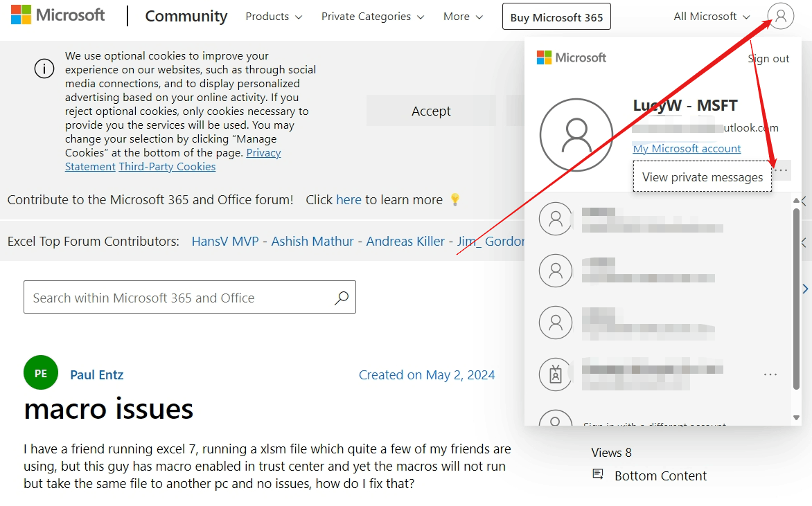Screen dimensions: 812x506
Task: Expand the More dropdown menu
Action: [x=463, y=17]
